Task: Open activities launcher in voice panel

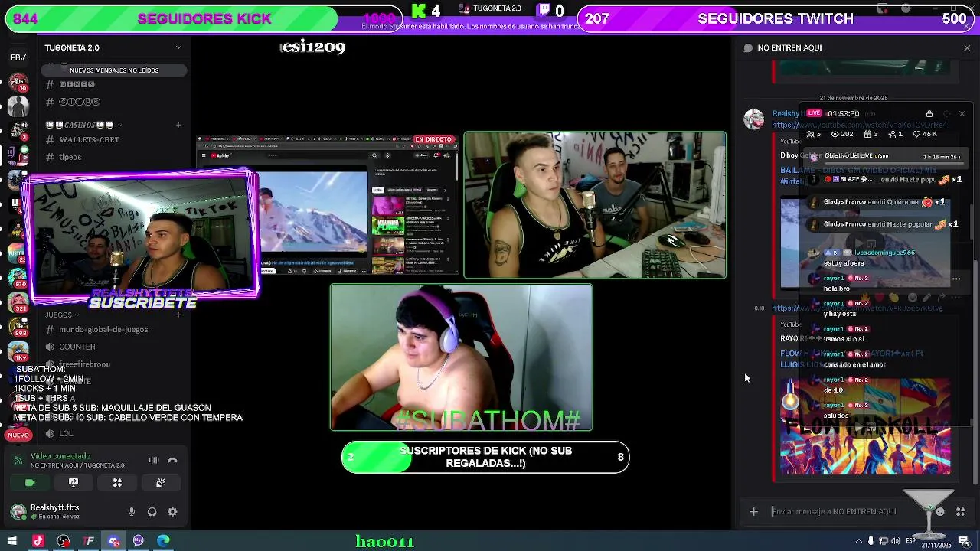Action: coord(117,483)
